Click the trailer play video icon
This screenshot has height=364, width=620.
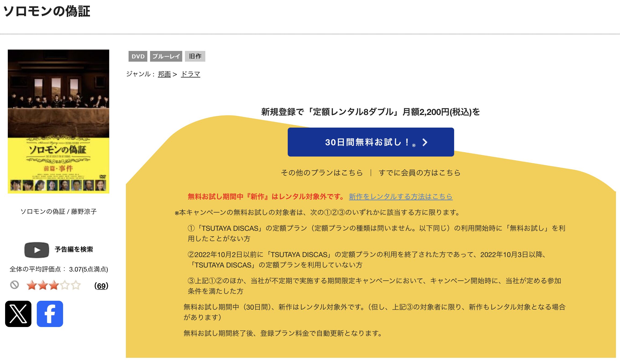pyautogui.click(x=37, y=250)
